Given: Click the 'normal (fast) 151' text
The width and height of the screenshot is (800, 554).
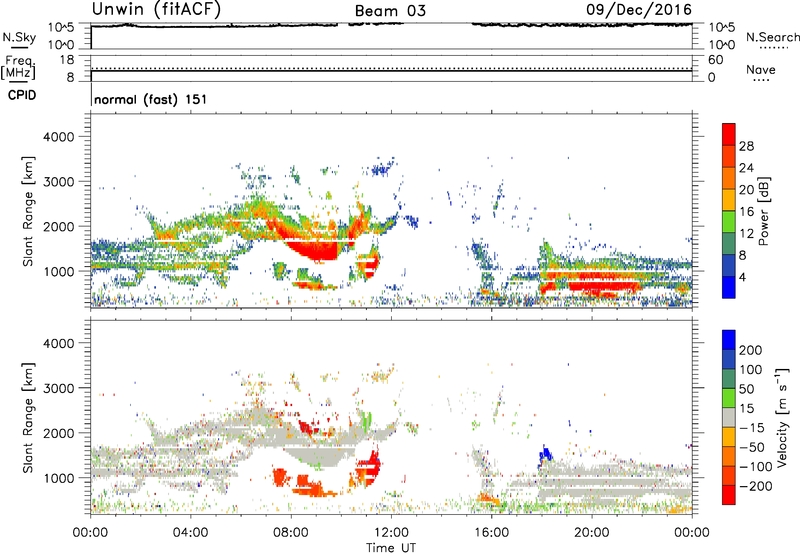Looking at the screenshot, I should coord(151,99).
